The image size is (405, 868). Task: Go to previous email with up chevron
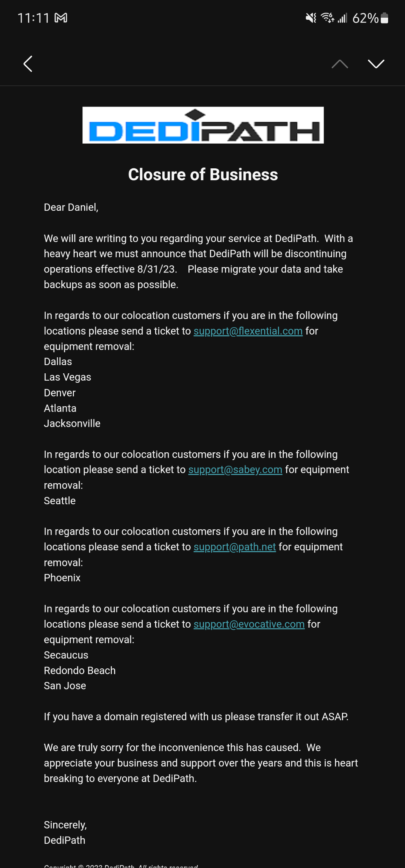(x=339, y=64)
